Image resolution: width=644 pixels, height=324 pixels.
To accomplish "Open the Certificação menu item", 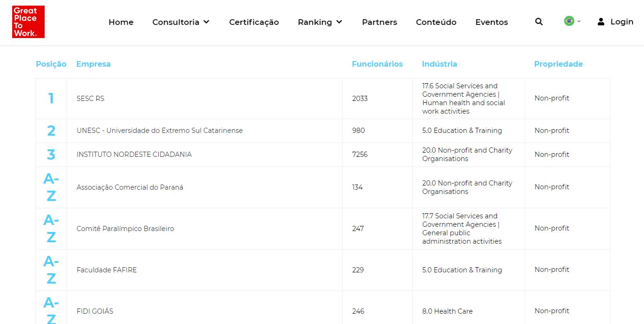I will [x=254, y=22].
